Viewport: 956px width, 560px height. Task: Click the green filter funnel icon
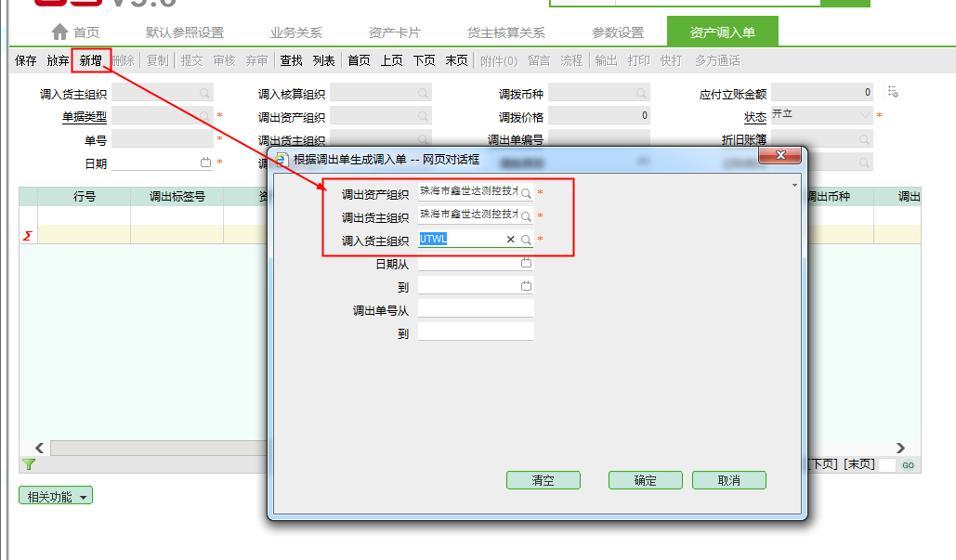click(x=28, y=464)
